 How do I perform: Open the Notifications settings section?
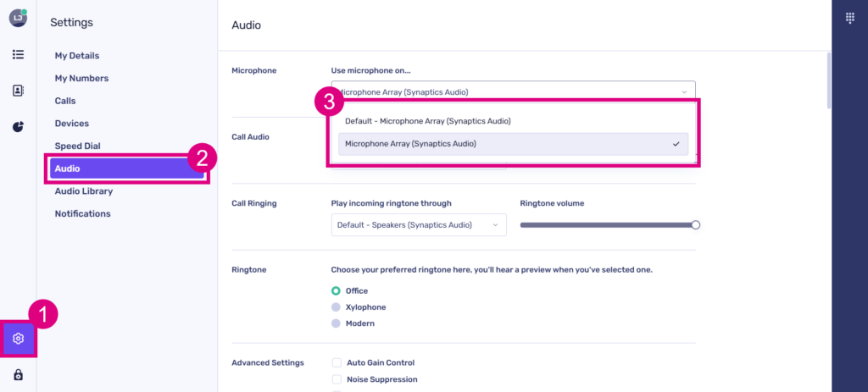[83, 214]
